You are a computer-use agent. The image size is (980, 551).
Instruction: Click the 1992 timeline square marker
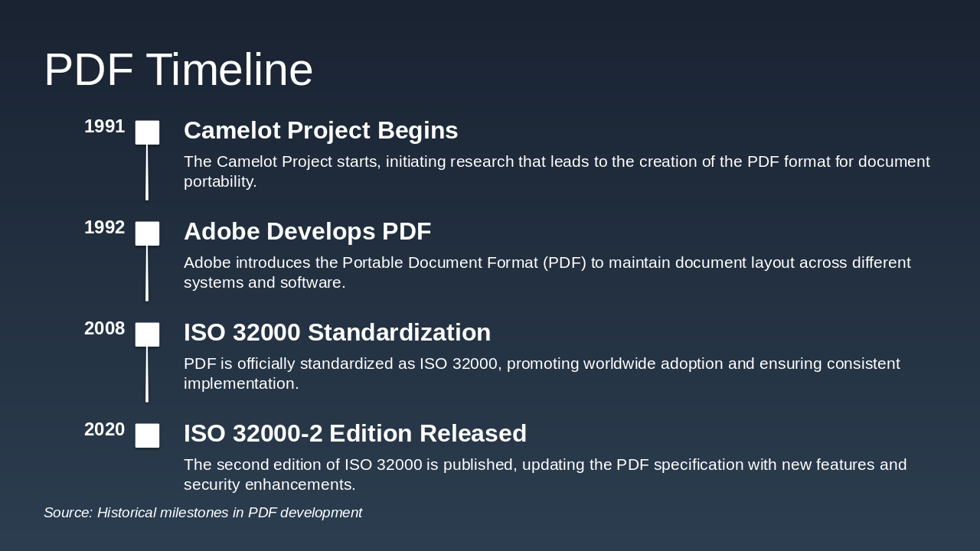click(x=147, y=233)
